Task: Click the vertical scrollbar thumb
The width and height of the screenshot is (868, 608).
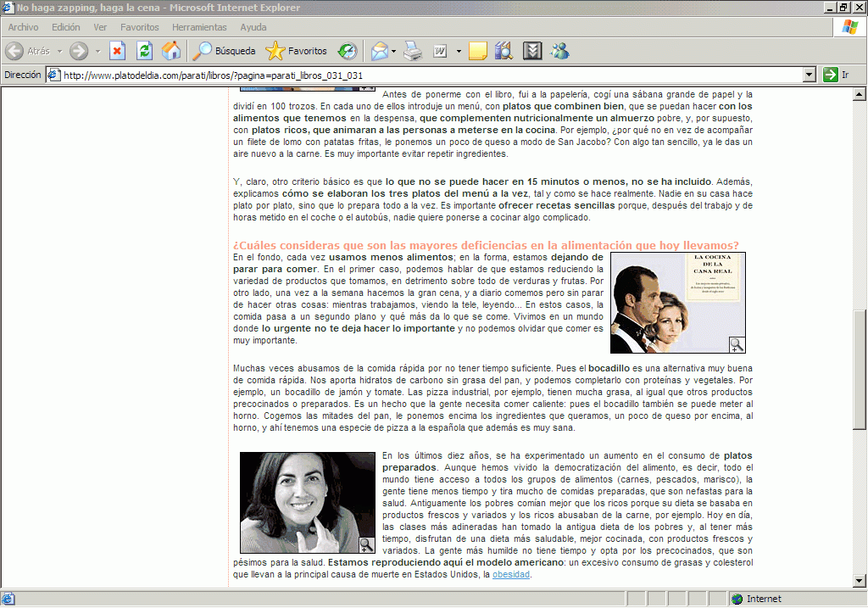Action: click(x=859, y=369)
